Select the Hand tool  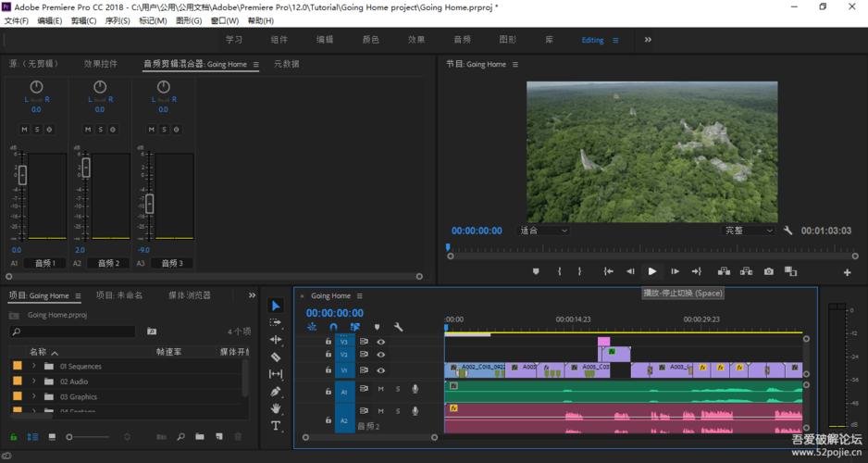(x=276, y=408)
